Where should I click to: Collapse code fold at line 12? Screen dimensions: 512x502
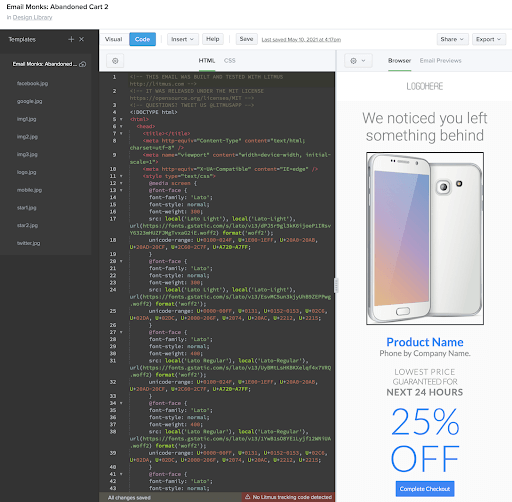click(x=121, y=183)
